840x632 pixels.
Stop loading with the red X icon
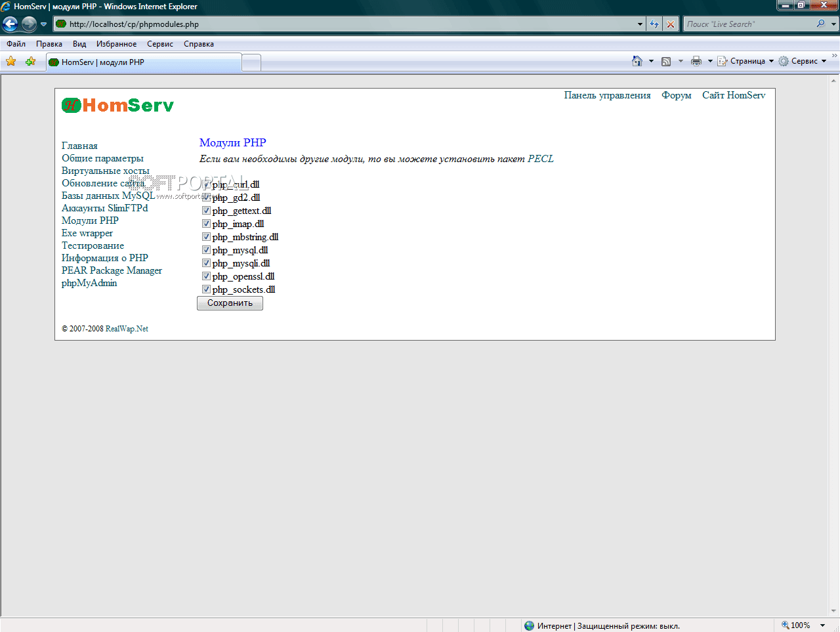pos(671,24)
